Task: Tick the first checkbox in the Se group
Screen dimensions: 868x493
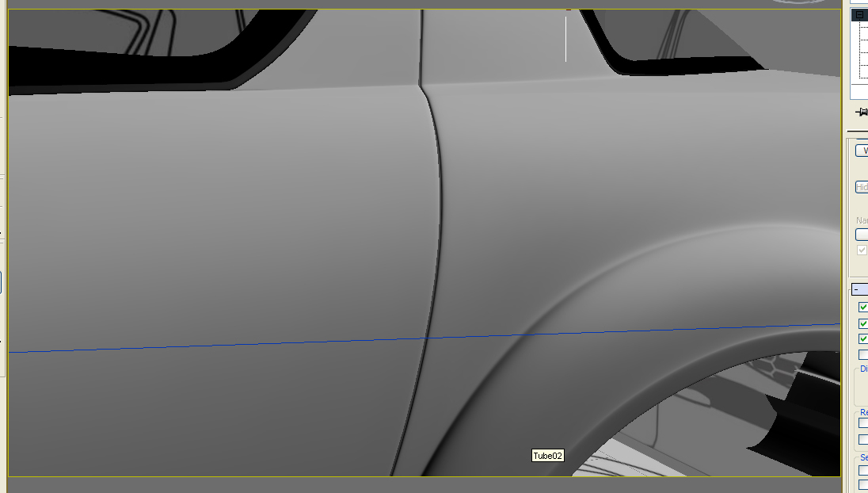Action: tap(863, 469)
